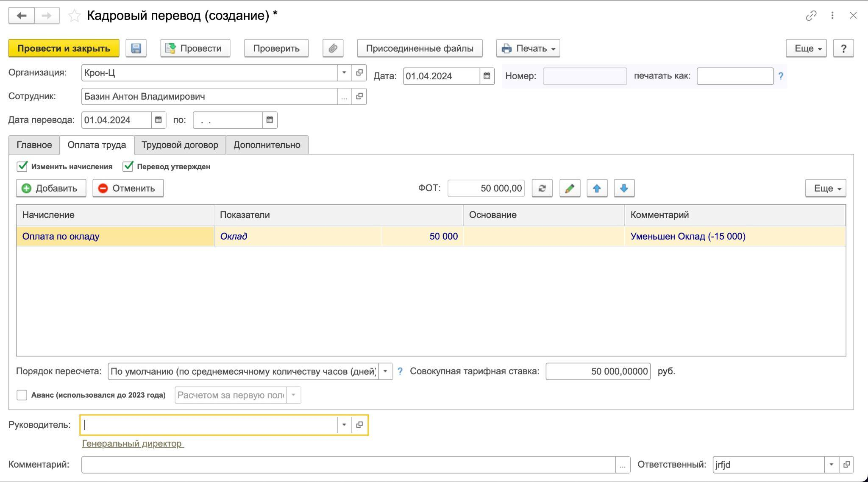Select the 'Оплата по окладу' row
868x482 pixels.
431,237
